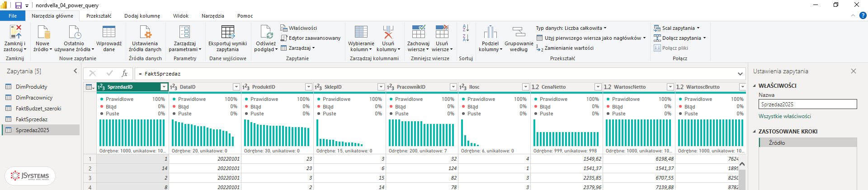Confirm formula with the checkmark icon
This screenshot has height=190, width=868.
click(x=109, y=73)
